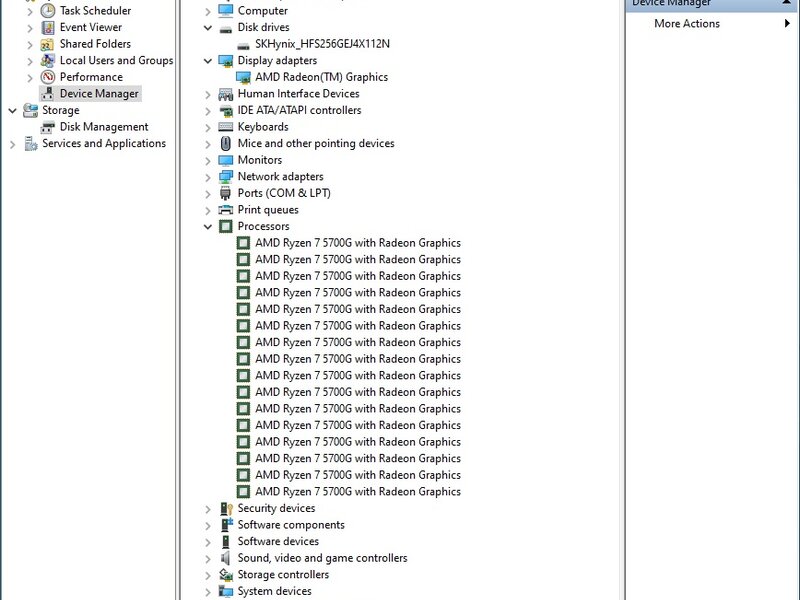Image resolution: width=800 pixels, height=600 pixels.
Task: Click the Task Scheduler clock icon
Action: (x=48, y=11)
